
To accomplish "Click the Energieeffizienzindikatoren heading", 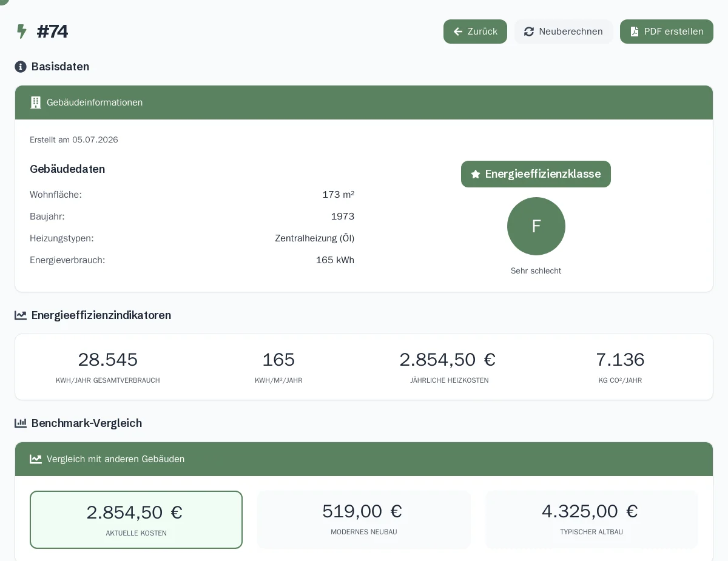I will pyautogui.click(x=101, y=315).
